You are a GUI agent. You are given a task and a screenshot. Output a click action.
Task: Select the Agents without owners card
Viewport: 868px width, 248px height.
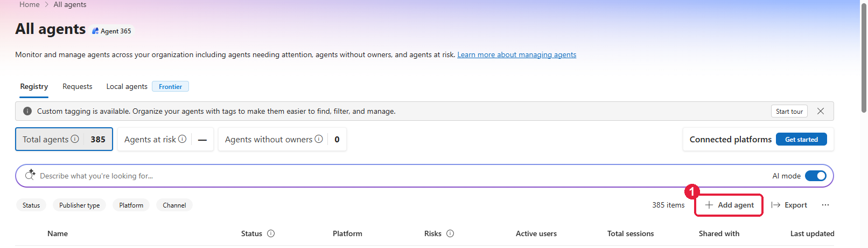(282, 139)
